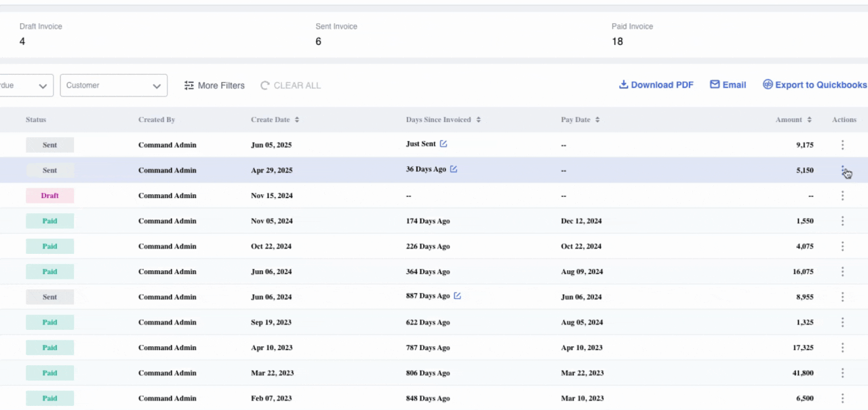Open three-dot menu for Draft invoice row
The image size is (868, 410).
point(842,195)
